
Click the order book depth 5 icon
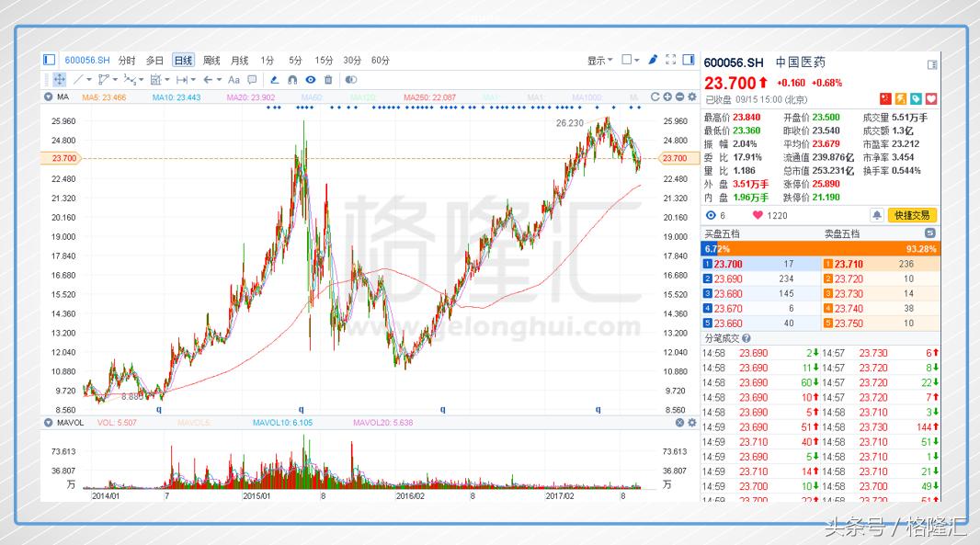[x=930, y=233]
